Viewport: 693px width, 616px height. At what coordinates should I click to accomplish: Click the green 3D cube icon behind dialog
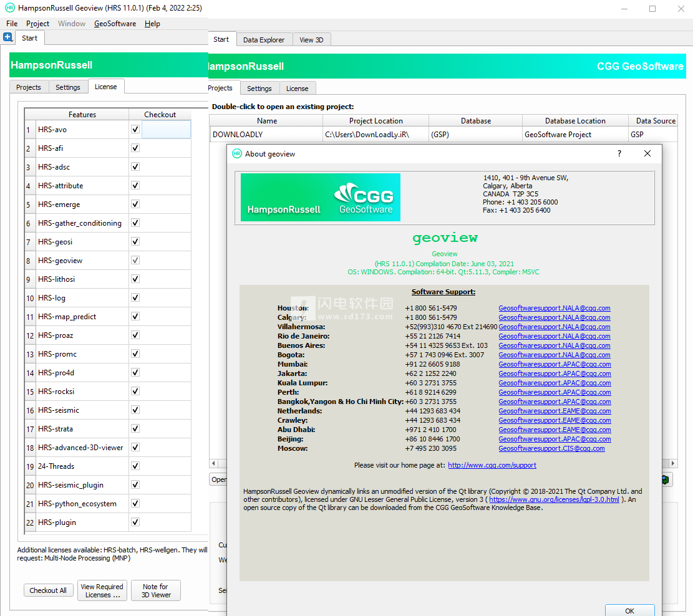(x=666, y=479)
